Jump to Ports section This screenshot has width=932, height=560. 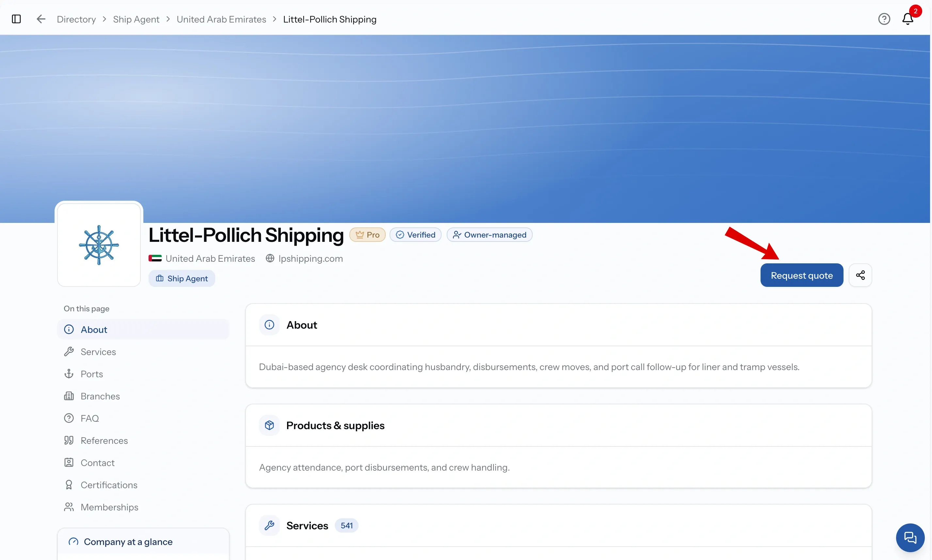(x=143, y=374)
